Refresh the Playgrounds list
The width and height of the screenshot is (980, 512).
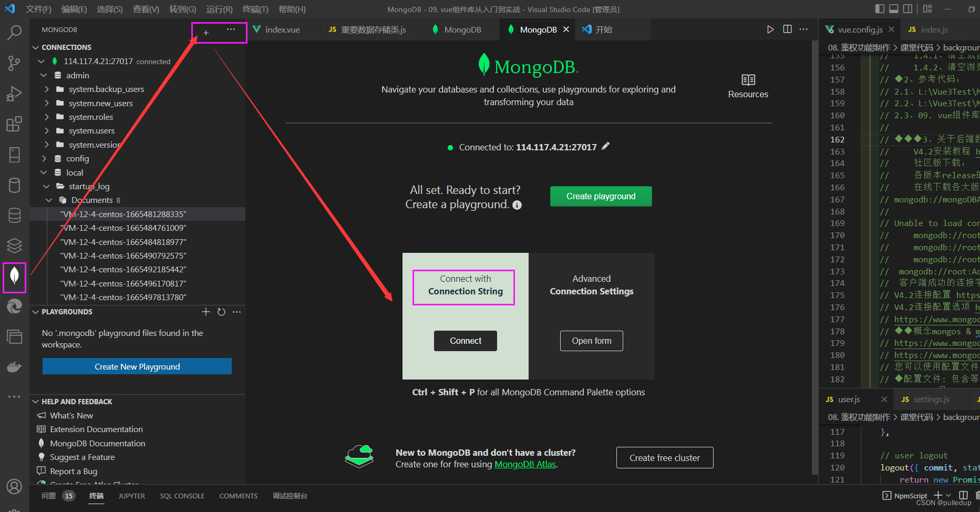click(221, 312)
